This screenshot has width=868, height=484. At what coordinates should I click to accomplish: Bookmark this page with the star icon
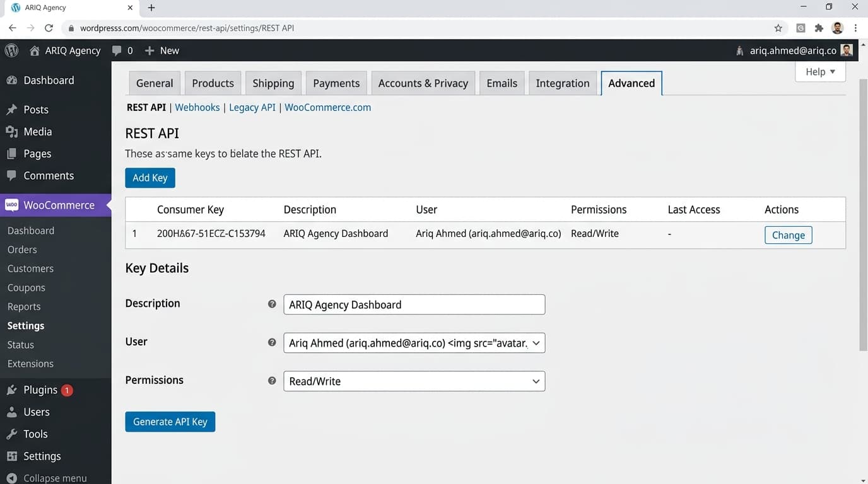click(x=778, y=28)
